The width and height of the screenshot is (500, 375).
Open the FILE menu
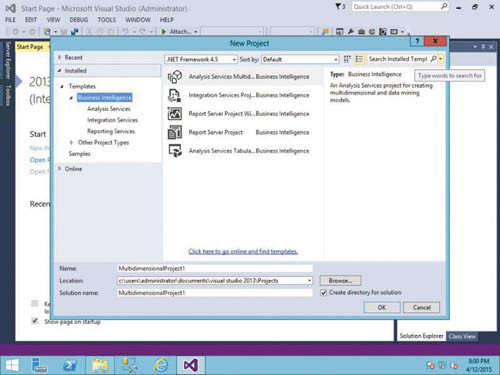pos(11,20)
